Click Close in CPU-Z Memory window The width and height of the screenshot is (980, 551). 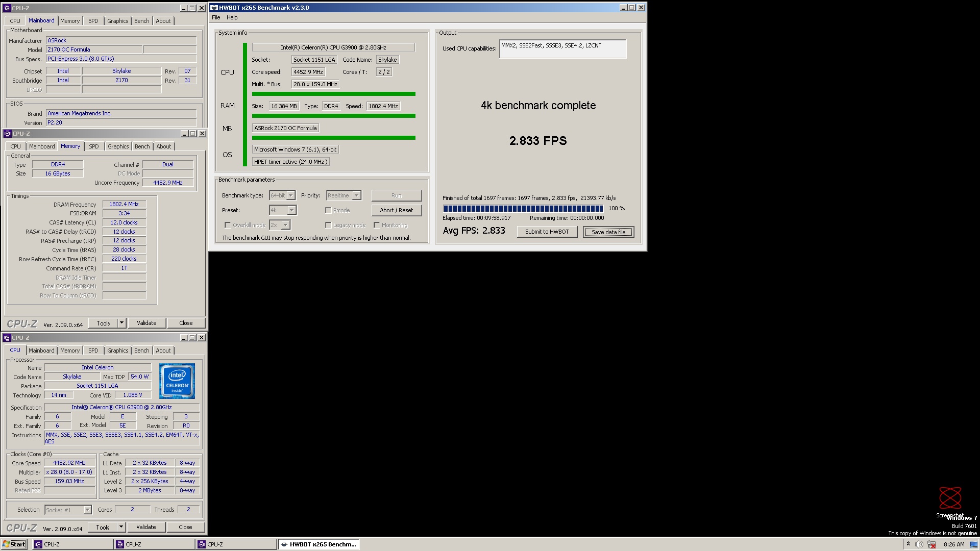(x=186, y=323)
